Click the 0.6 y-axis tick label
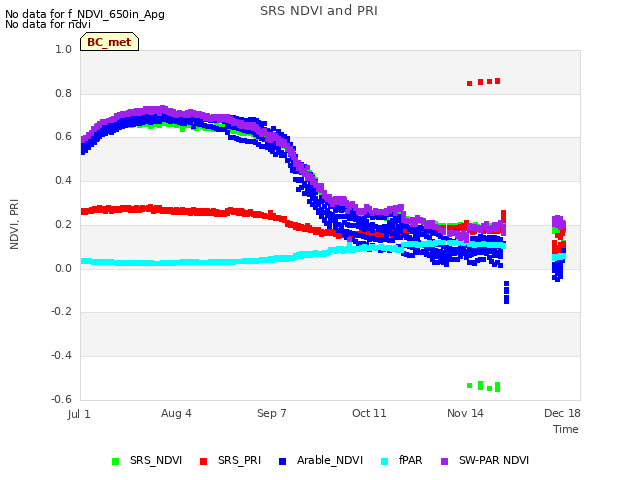This screenshot has width=640, height=480. pos(63,136)
